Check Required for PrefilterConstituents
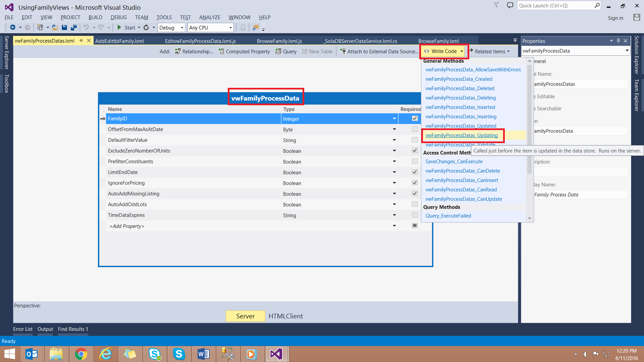This screenshot has width=644, height=362. [x=415, y=161]
